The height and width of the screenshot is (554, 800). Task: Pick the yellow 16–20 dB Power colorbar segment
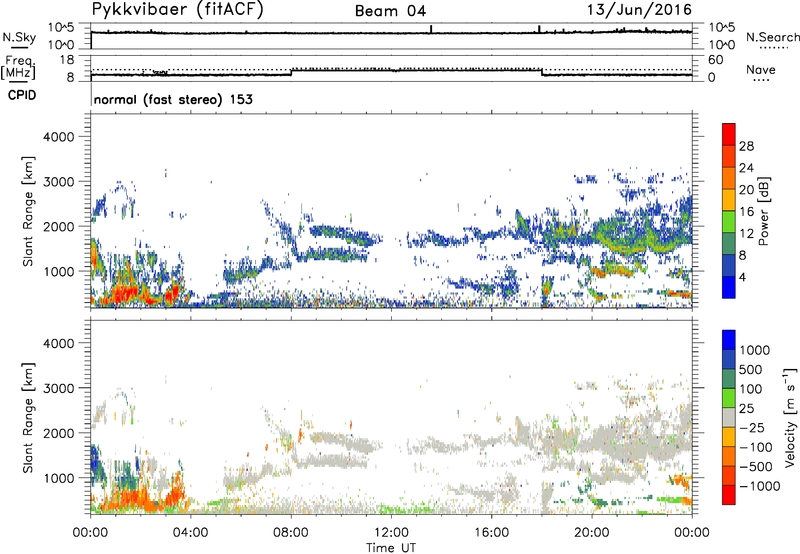(729, 200)
